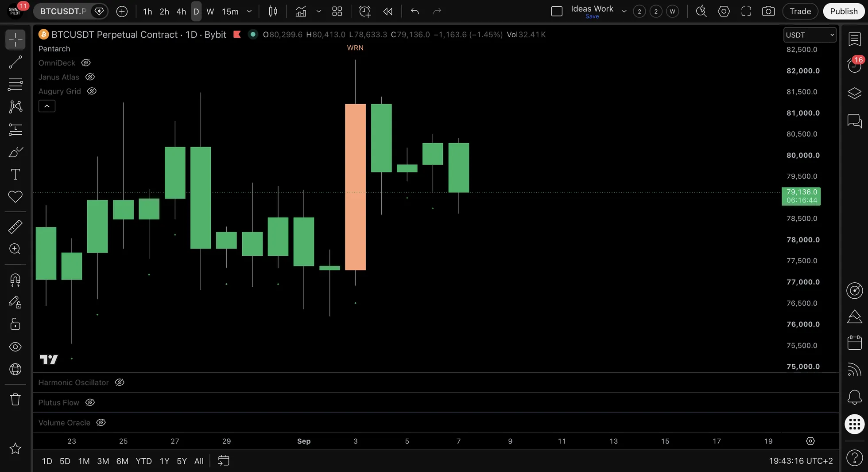The height and width of the screenshot is (472, 868).
Task: Create an alert with the clock-plus icon
Action: coord(364,12)
